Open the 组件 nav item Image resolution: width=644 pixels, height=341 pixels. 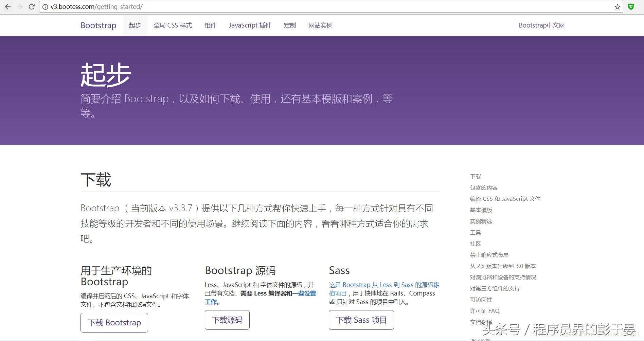(211, 25)
